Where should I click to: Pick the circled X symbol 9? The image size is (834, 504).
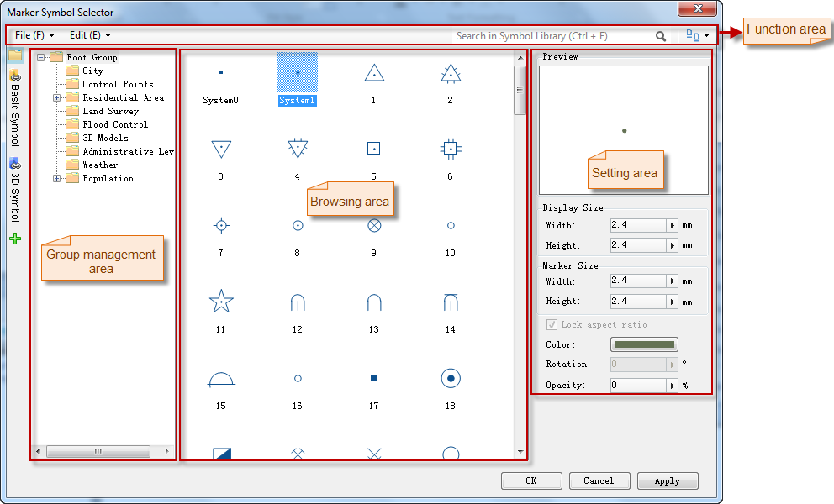[374, 225]
